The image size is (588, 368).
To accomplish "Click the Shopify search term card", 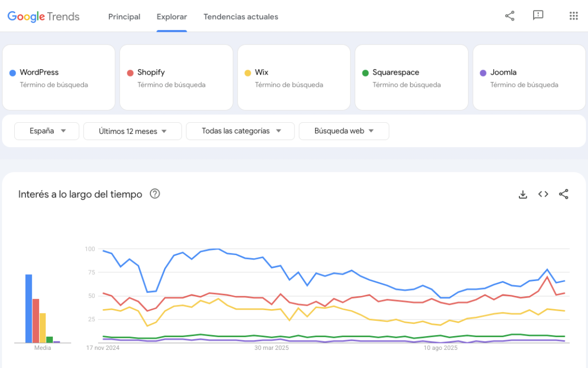I will tap(176, 78).
